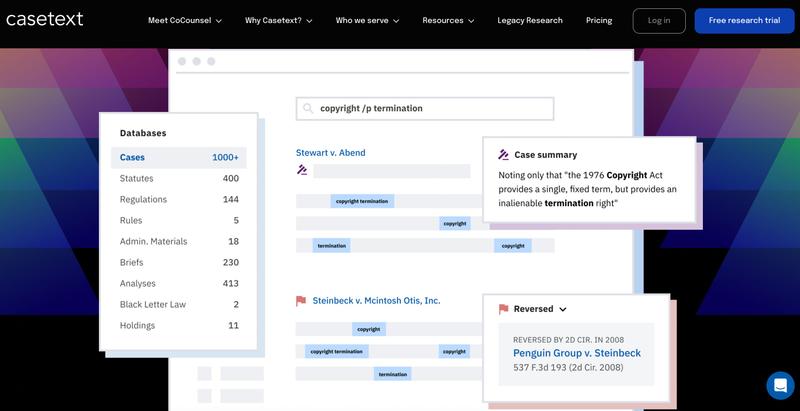Click the Databases heading
The height and width of the screenshot is (411, 800).
(x=143, y=133)
